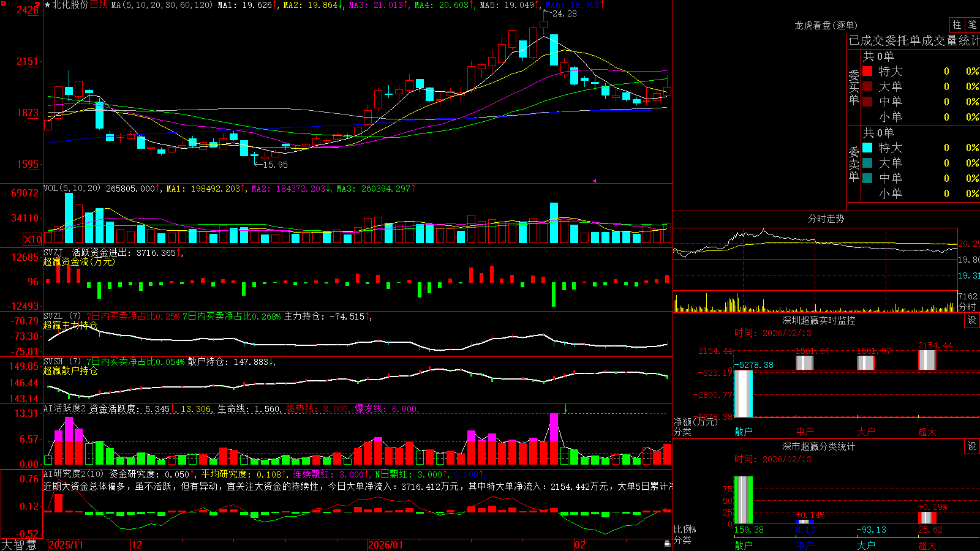This screenshot has width=980, height=551.
Task: Click the 深圳超赢实时监控 panel title
Action: 818,320
